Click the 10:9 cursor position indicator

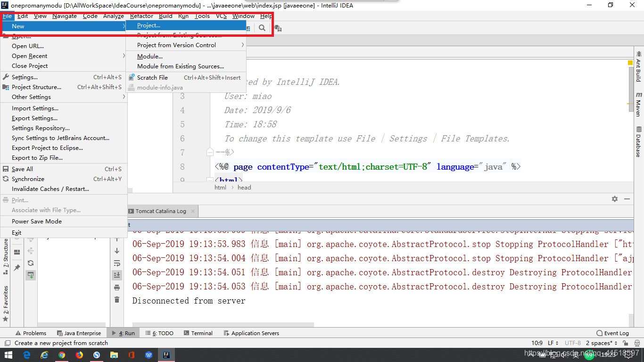coord(537,343)
